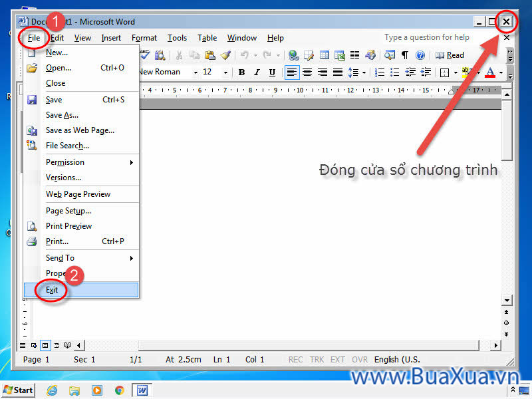532x399 pixels.
Task: Open the Font Color dropdown arrow
Action: point(501,72)
